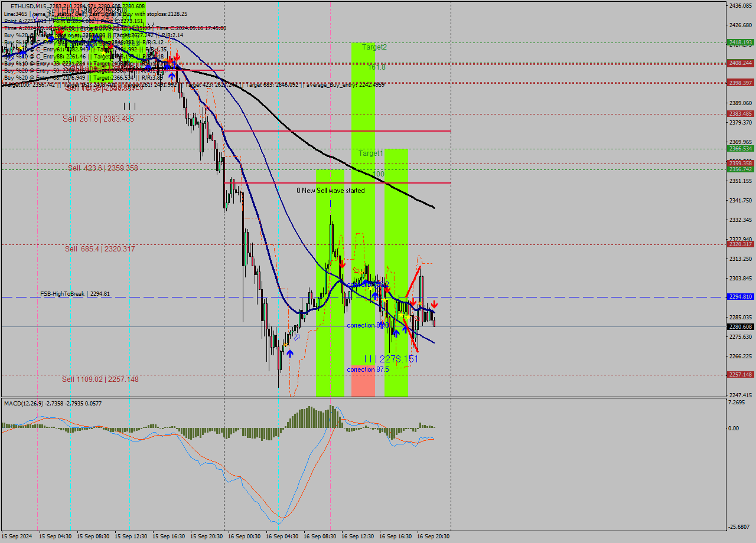Select the tall green rectangle containing Target2
756x543 pixels.
(363, 204)
